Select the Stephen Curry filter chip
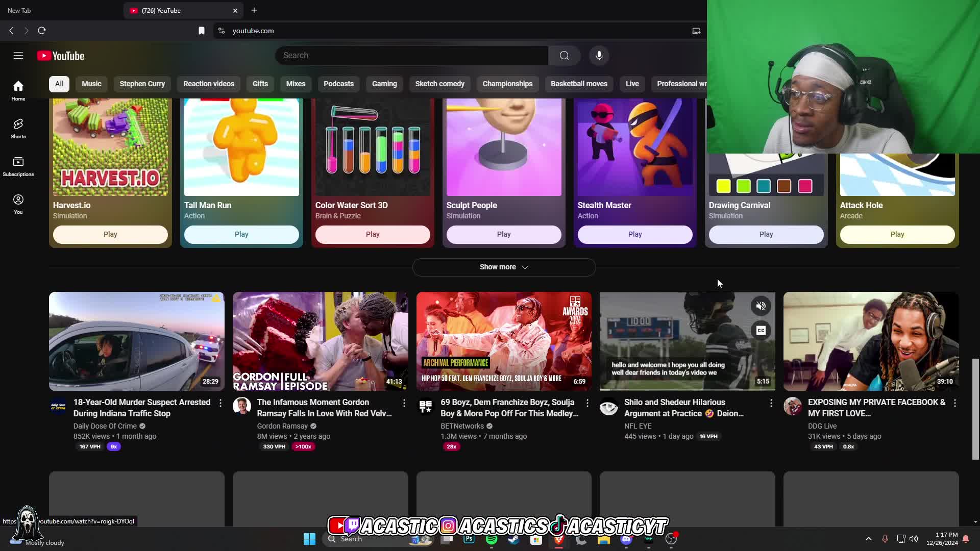980x551 pixels. tap(142, 84)
